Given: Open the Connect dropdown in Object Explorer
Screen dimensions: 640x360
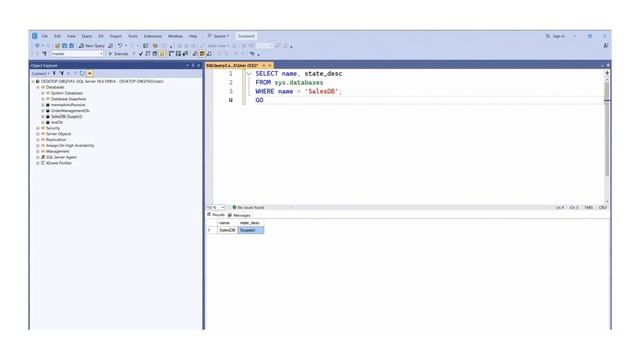Looking at the screenshot, I should click(x=40, y=73).
